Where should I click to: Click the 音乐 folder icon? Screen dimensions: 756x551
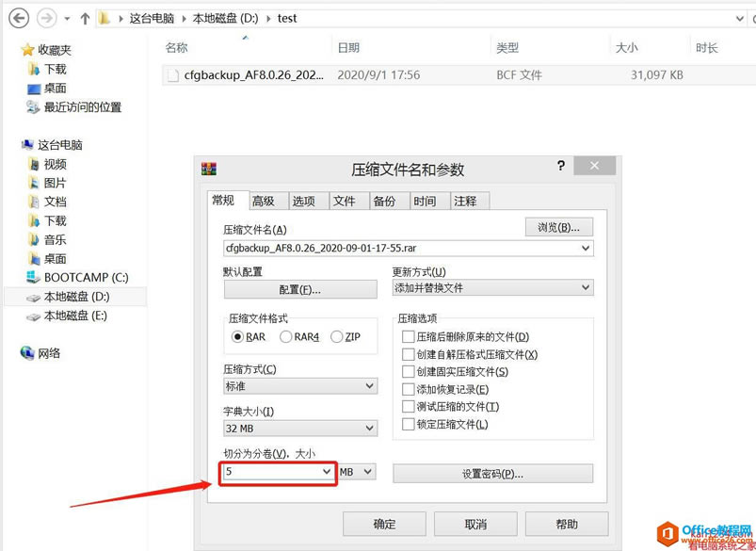pyautogui.click(x=34, y=240)
